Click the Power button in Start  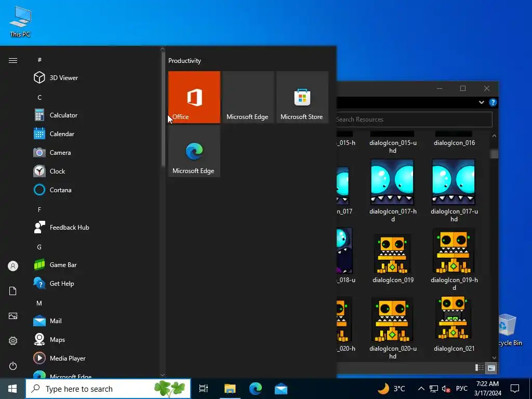(x=13, y=366)
